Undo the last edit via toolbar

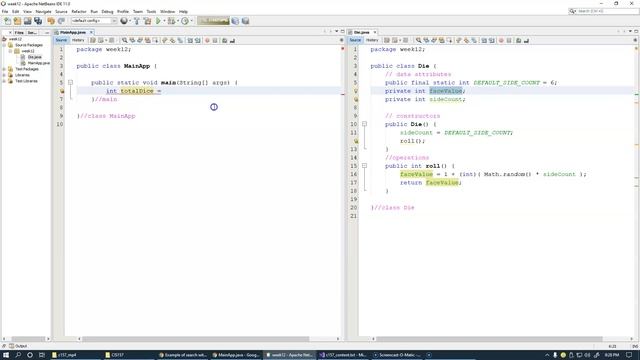click(51, 21)
